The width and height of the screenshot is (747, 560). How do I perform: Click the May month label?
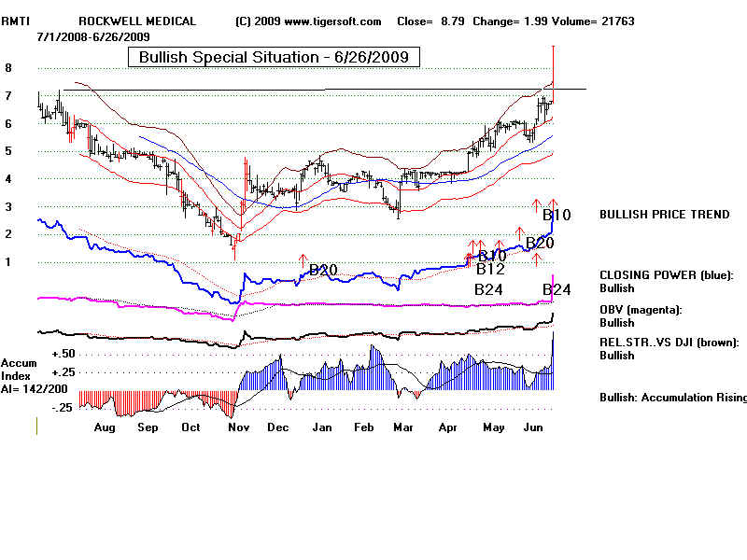494,427
